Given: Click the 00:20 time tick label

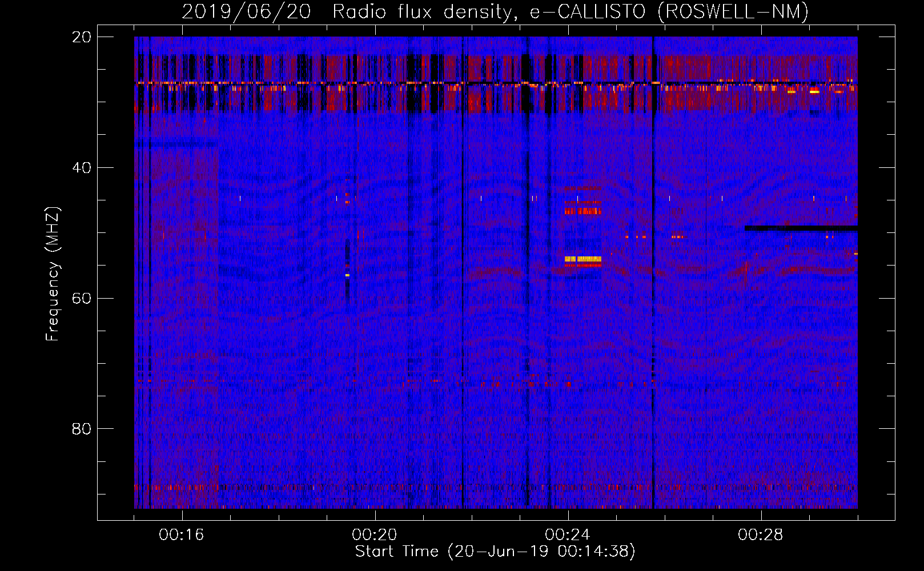Looking at the screenshot, I should pos(375,535).
